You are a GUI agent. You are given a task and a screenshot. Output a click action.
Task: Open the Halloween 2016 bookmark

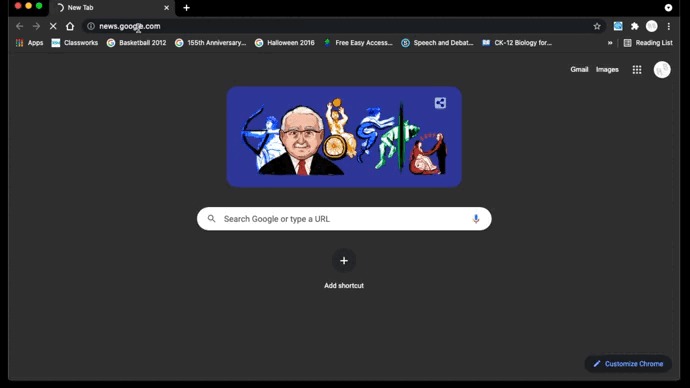point(285,43)
